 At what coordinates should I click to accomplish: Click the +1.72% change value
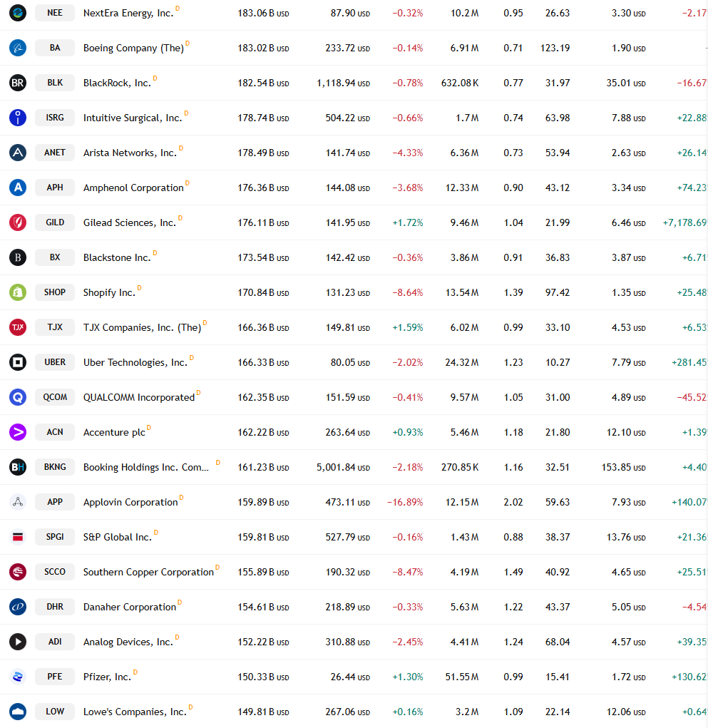coord(408,223)
